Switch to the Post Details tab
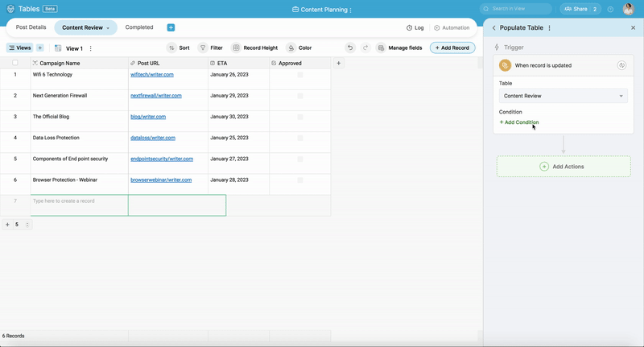The width and height of the screenshot is (644, 347). (x=31, y=27)
